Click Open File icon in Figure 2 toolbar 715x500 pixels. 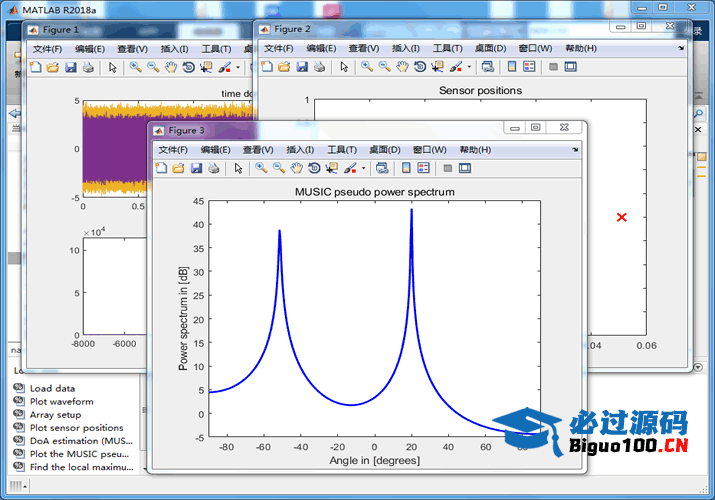[x=284, y=67]
